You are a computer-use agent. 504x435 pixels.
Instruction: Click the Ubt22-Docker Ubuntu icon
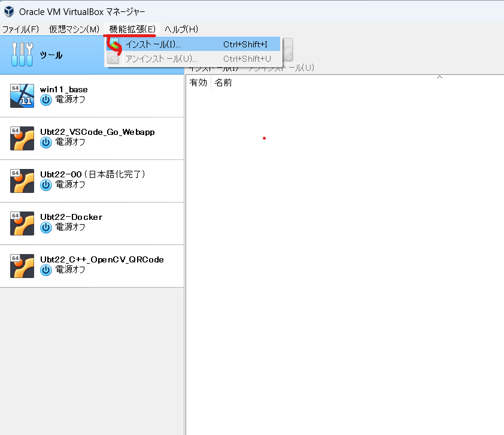(22, 223)
